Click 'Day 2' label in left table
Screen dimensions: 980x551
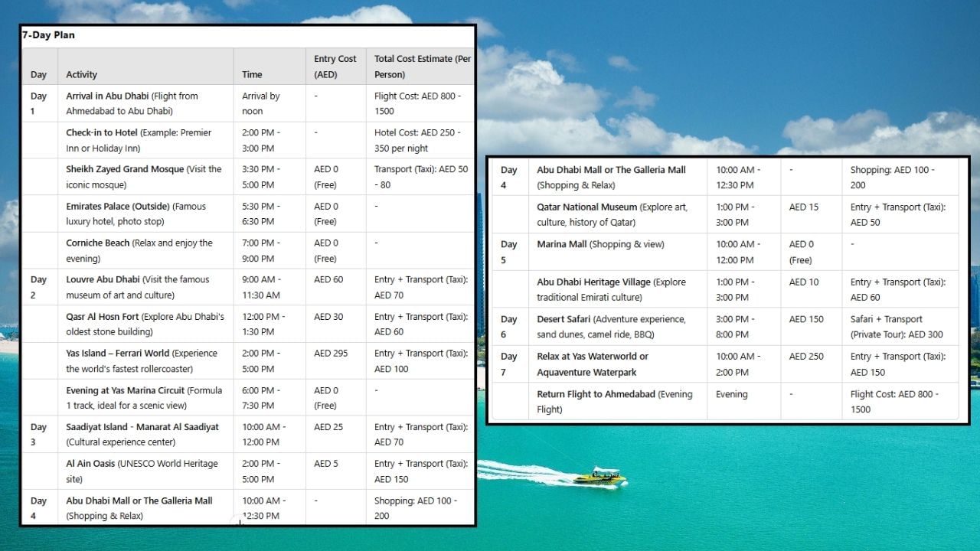coord(38,287)
